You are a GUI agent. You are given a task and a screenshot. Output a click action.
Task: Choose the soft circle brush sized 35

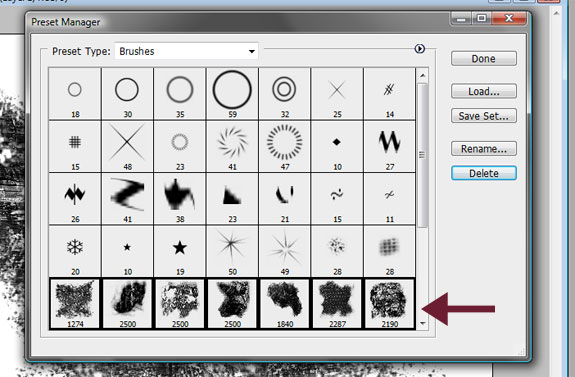(x=180, y=94)
